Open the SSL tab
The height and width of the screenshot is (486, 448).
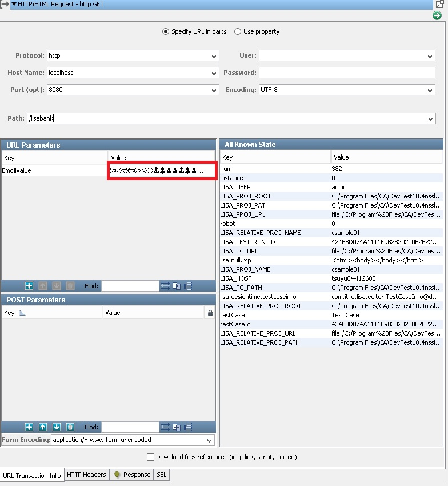point(162,475)
